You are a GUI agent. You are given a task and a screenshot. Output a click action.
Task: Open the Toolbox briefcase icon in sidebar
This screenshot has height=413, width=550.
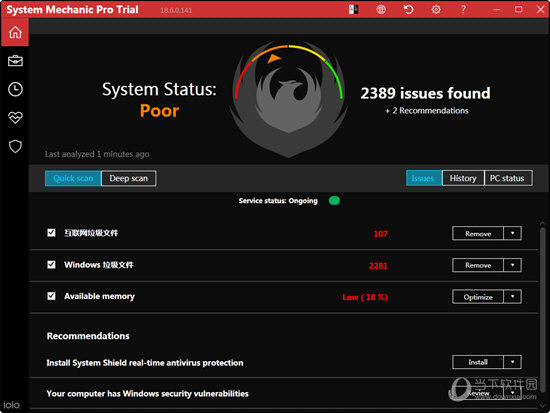(15, 61)
